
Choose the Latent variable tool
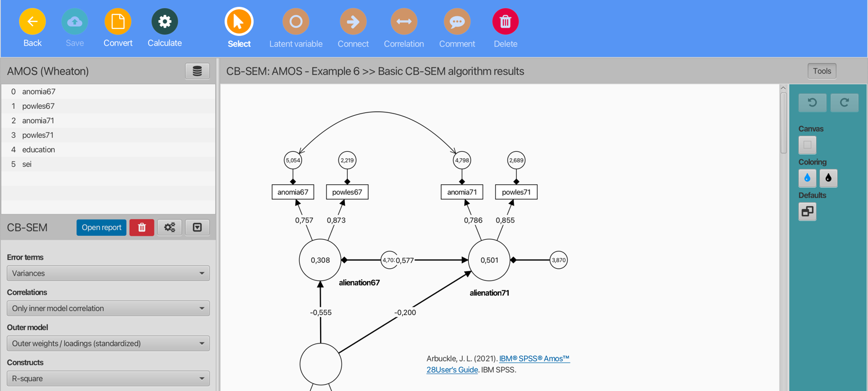296,22
